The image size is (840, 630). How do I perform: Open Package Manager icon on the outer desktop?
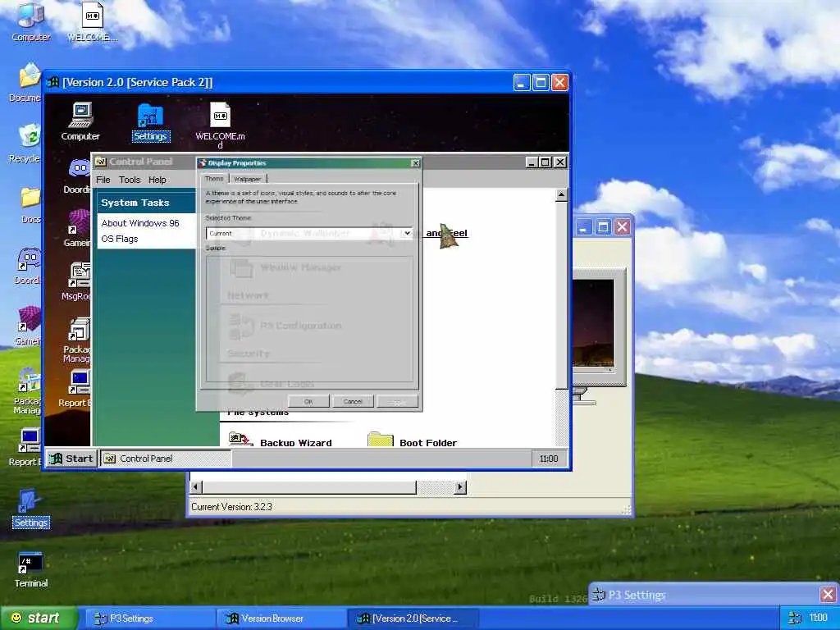27,392
